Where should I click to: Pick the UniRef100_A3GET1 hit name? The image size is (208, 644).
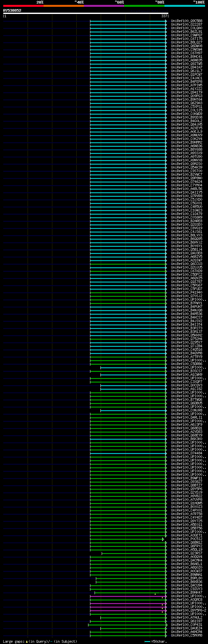(187, 535)
